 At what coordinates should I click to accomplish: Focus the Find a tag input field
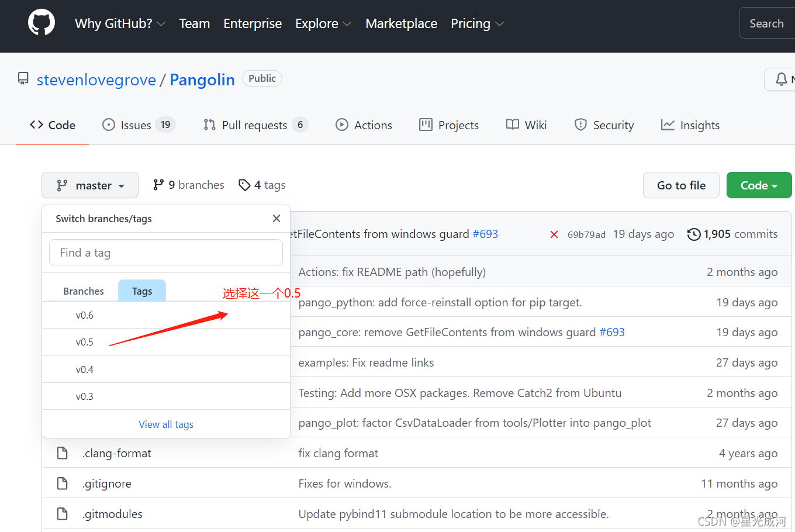(x=166, y=253)
